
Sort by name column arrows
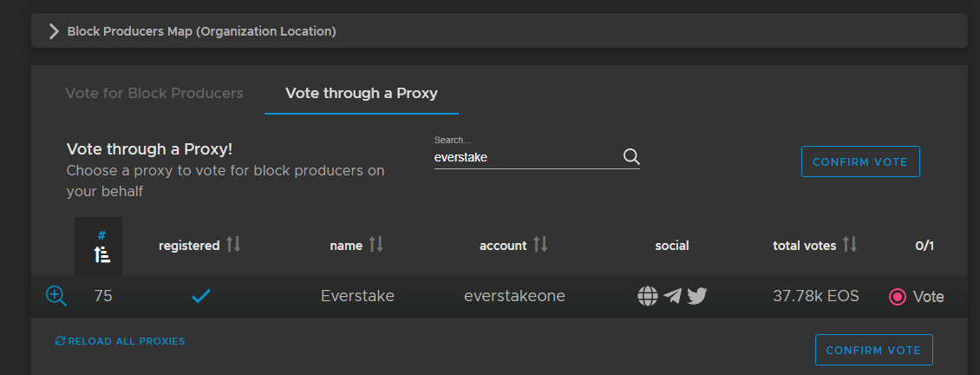pyautogui.click(x=376, y=245)
